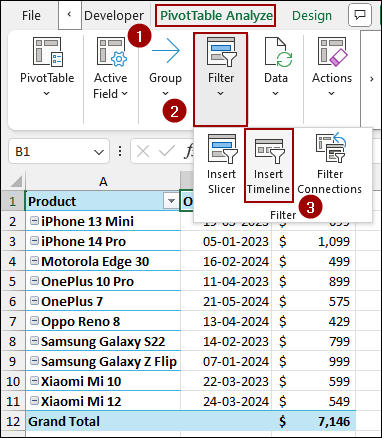Screen dimensions: 382x438
Task: Select the date cell 14-02-2023
Action: pos(226,341)
